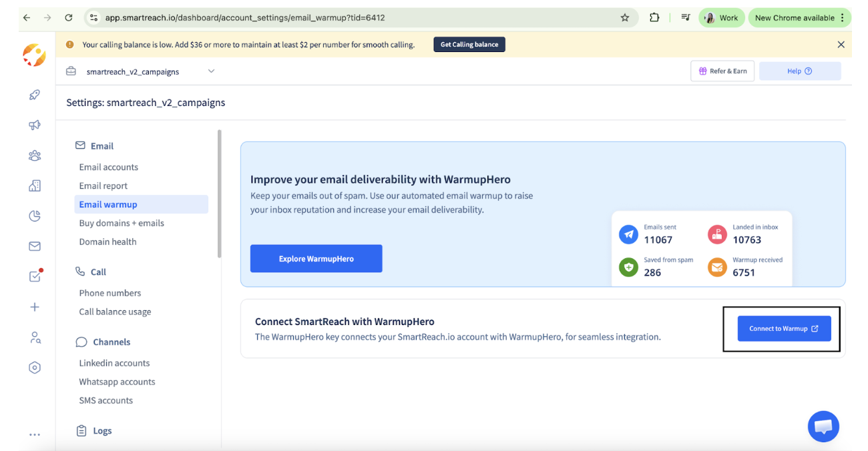
Task: Click the Warmup received 6751 stat
Action: tap(745, 267)
